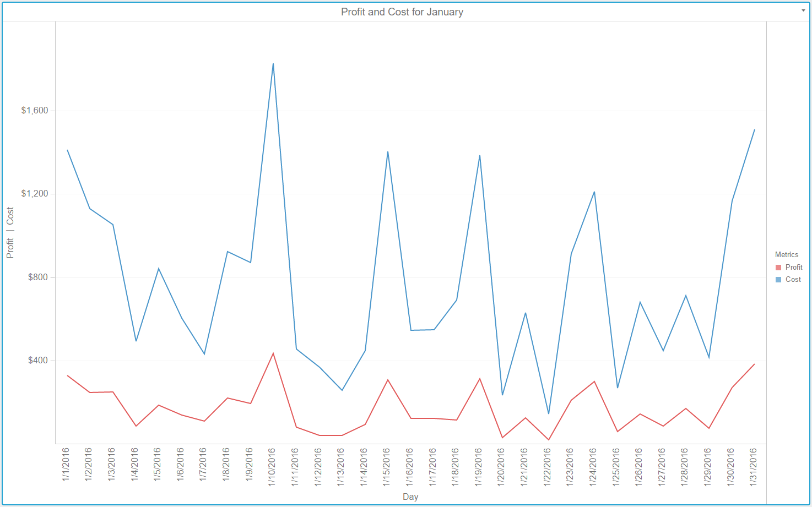Click the 1/1/2016 date label
The image size is (812, 507).
pyautogui.click(x=66, y=465)
